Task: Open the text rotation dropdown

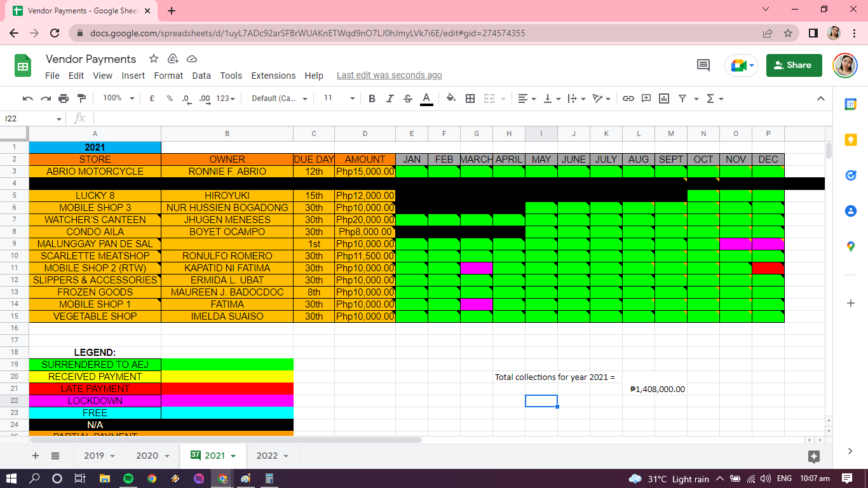Action: pos(602,98)
